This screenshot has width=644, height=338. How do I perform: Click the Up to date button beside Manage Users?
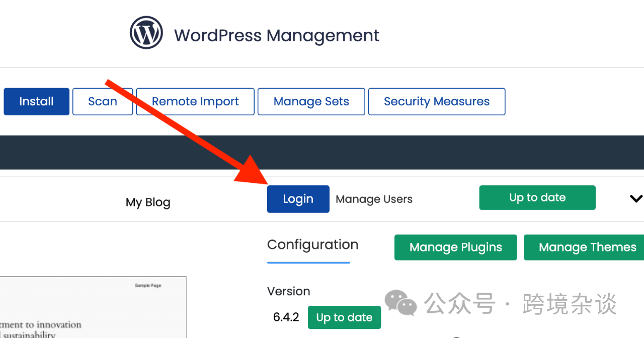(x=537, y=197)
